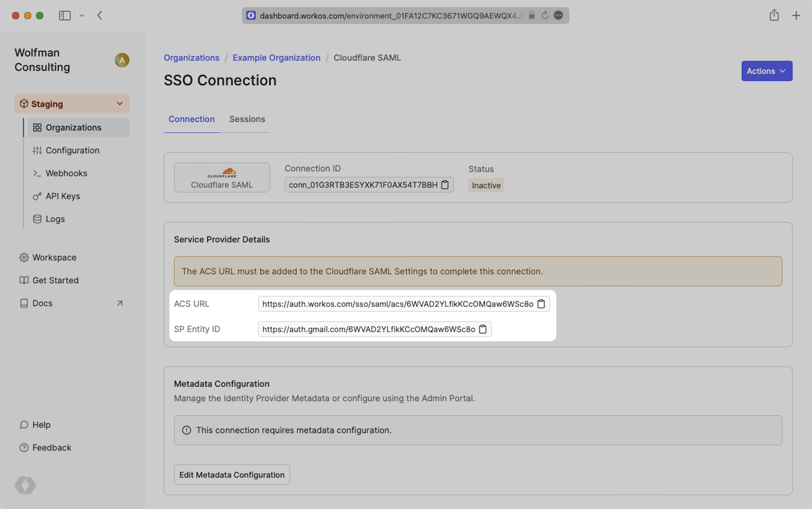Switch to the Sessions tab
This screenshot has width=812, height=509.
pos(247,119)
